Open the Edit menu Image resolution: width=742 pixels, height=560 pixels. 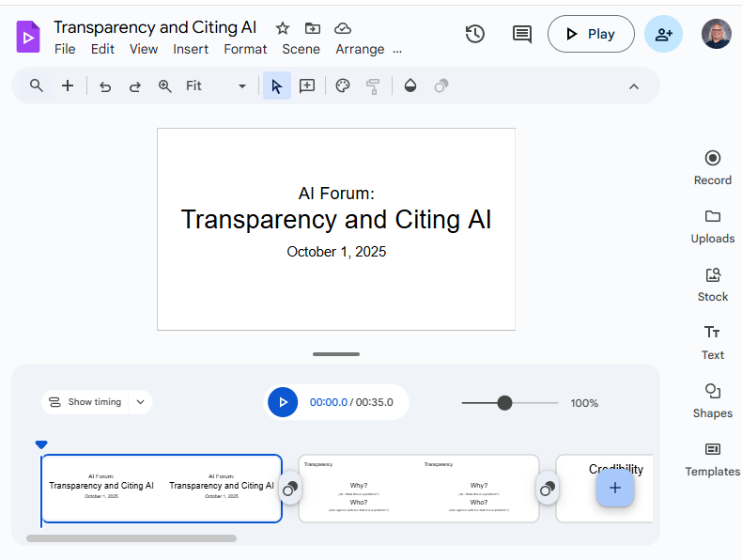point(102,49)
